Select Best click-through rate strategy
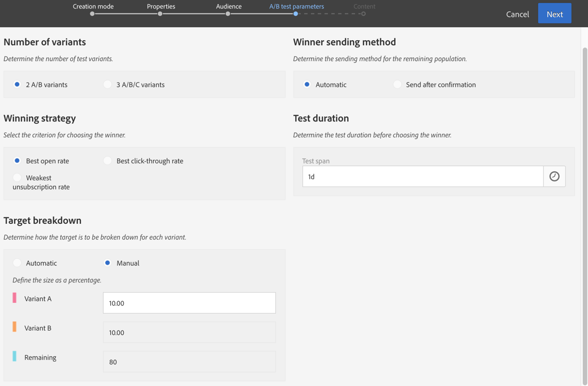The height and width of the screenshot is (386, 588). coord(108,161)
